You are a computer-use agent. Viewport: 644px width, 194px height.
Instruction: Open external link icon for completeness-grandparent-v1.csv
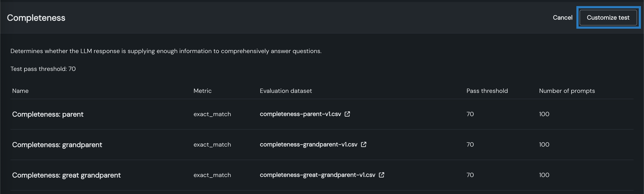click(x=364, y=144)
